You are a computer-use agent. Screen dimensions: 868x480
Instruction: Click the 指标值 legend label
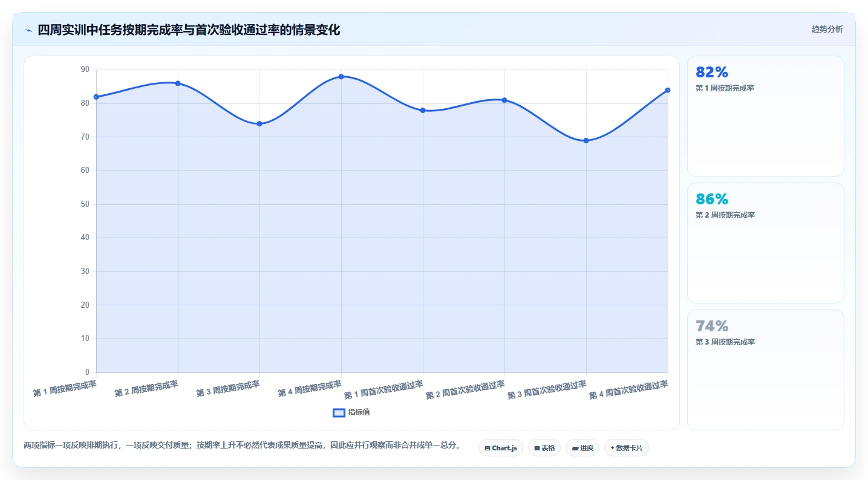click(359, 412)
